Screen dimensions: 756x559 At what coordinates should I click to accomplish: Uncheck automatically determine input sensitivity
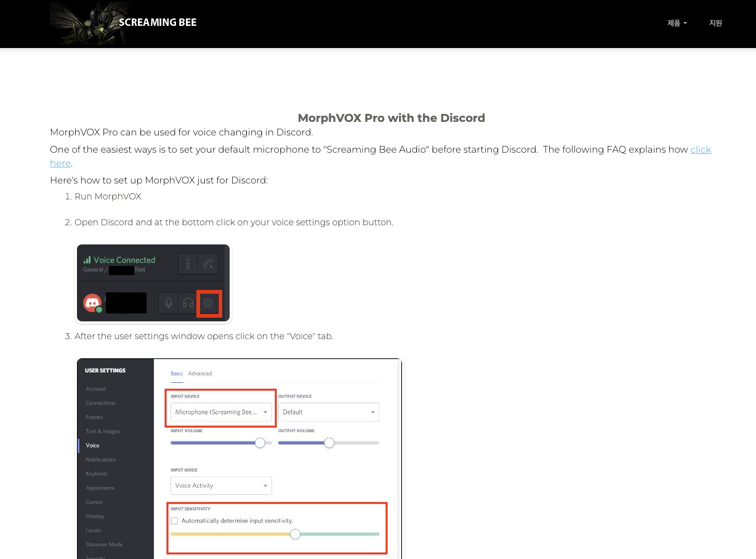(x=174, y=520)
